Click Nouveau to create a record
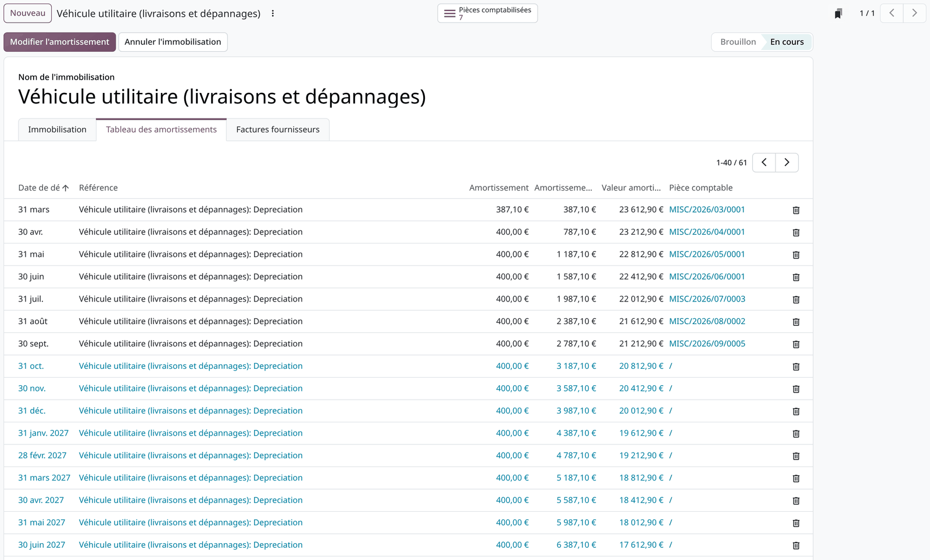 27,13
